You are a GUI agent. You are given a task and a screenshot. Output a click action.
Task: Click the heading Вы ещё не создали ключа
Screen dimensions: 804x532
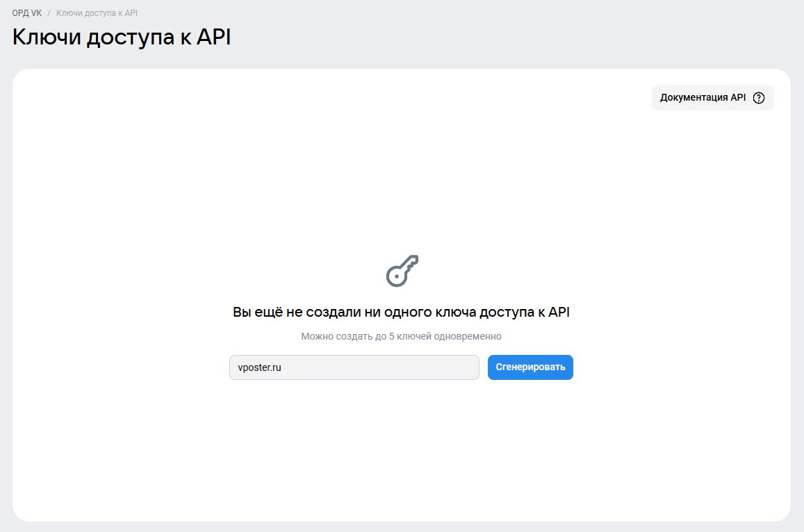401,313
